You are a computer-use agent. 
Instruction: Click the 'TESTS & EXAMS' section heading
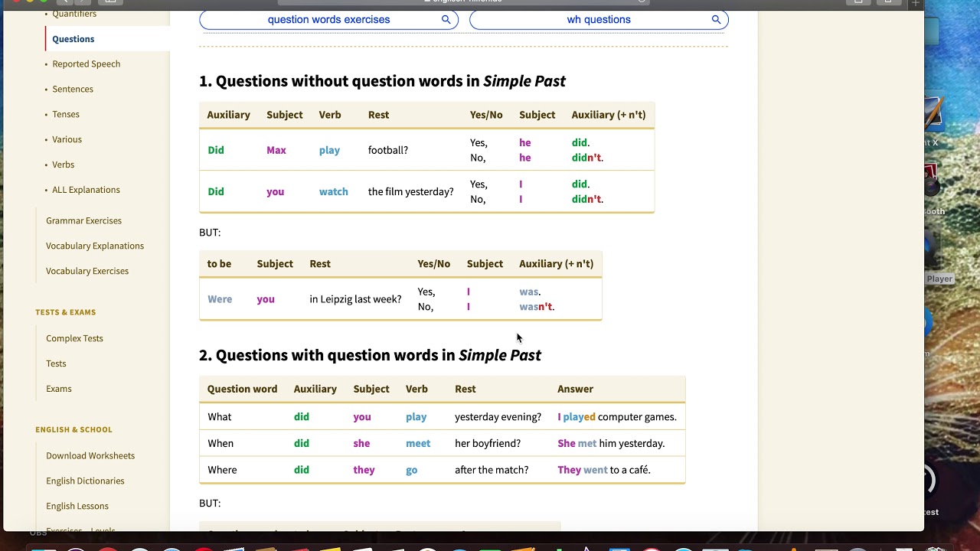click(65, 312)
